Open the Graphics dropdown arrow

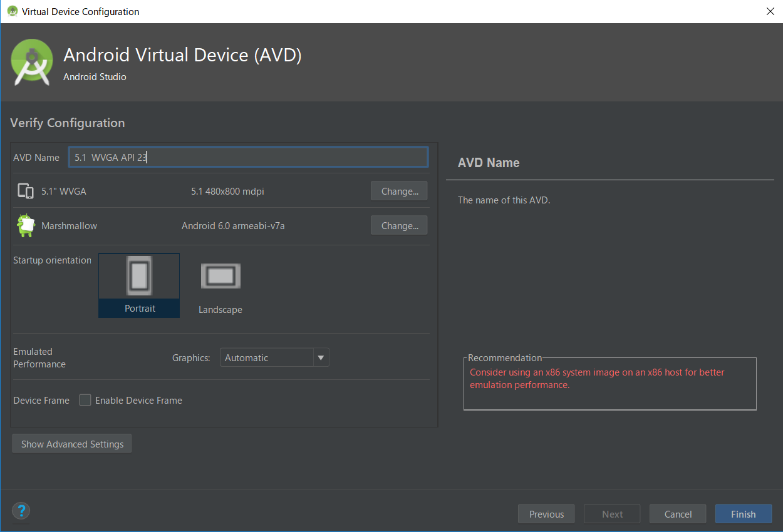click(x=321, y=357)
